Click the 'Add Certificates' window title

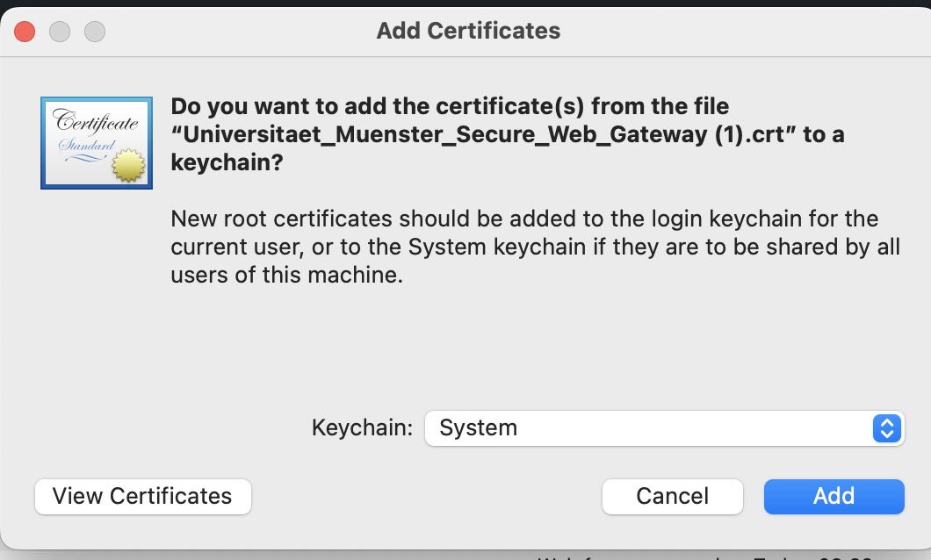click(468, 31)
